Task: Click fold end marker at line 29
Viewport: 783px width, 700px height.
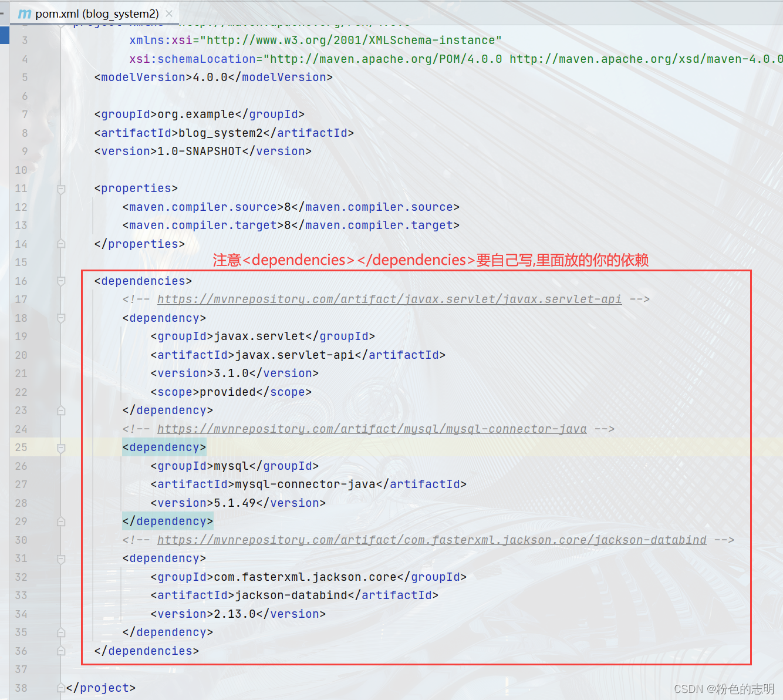Action: click(61, 521)
